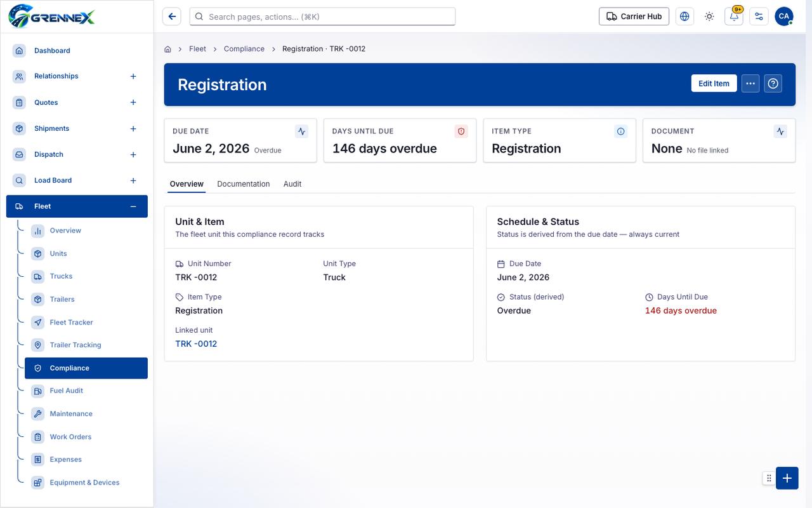Open Trucks under Fleet
The height and width of the screenshot is (508, 812).
click(x=86, y=276)
